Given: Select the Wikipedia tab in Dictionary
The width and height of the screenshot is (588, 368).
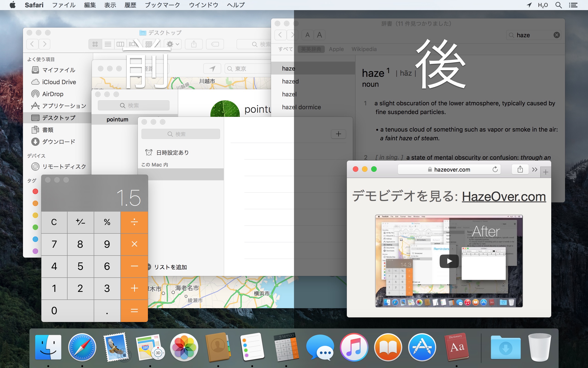Looking at the screenshot, I should coord(364,49).
